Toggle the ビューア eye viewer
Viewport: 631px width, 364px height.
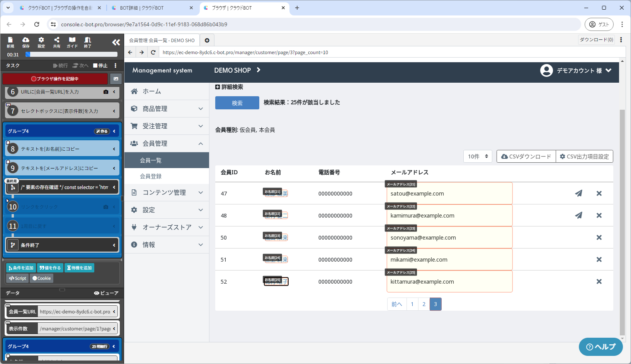(x=106, y=293)
